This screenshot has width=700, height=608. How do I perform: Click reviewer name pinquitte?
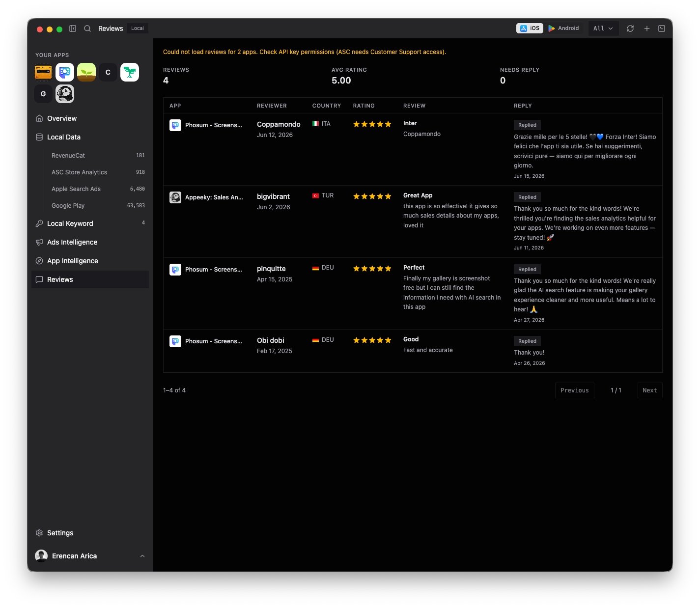pos(271,269)
